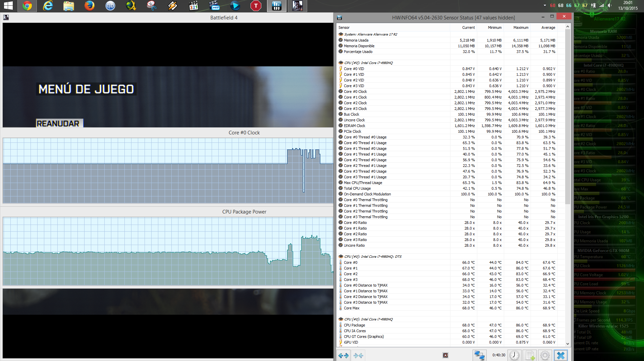Switch to HWiNFO64 in the taskbar
Screen dimensions: 644x361
(277, 6)
